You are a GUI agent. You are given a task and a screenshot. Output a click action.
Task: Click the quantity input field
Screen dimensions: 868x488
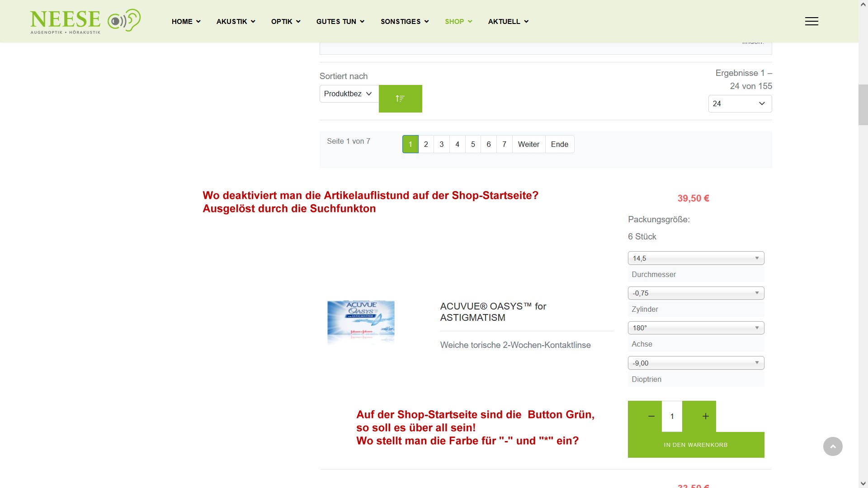[x=672, y=416]
